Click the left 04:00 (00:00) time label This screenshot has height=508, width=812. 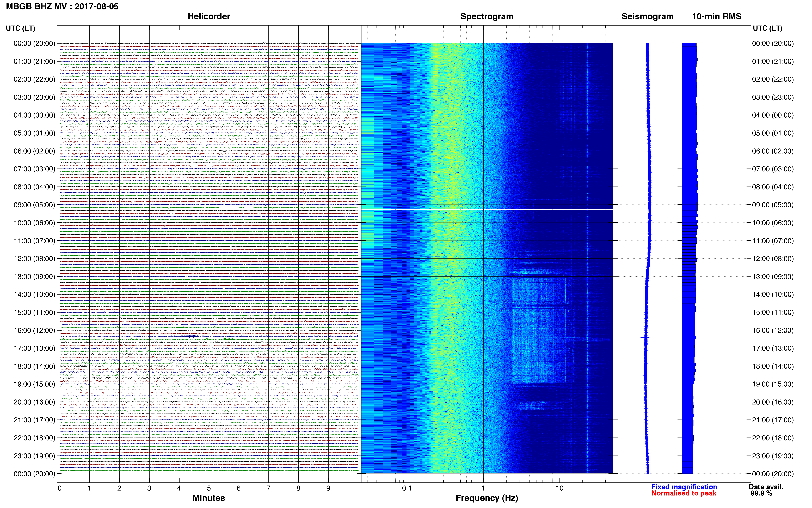[34, 115]
